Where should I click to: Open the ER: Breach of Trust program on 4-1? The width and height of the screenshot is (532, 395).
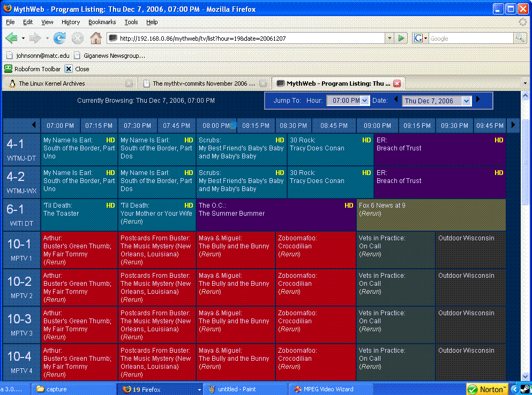tap(439, 149)
